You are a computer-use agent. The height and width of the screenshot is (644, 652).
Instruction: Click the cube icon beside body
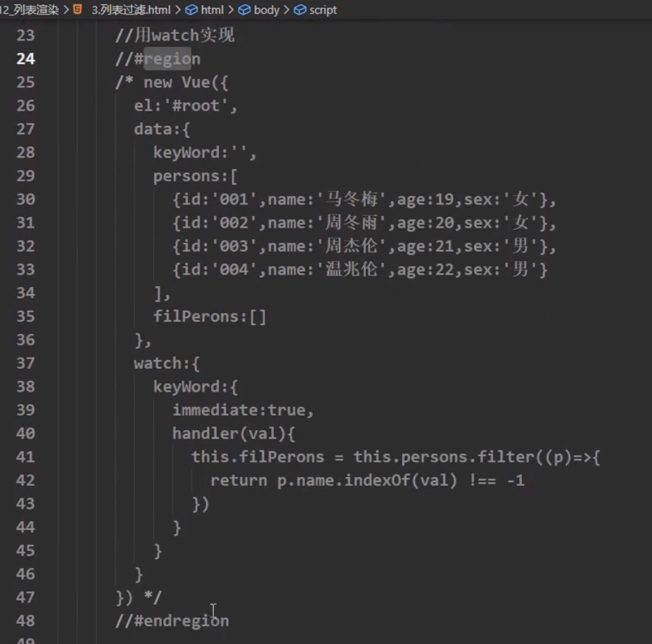[244, 9]
